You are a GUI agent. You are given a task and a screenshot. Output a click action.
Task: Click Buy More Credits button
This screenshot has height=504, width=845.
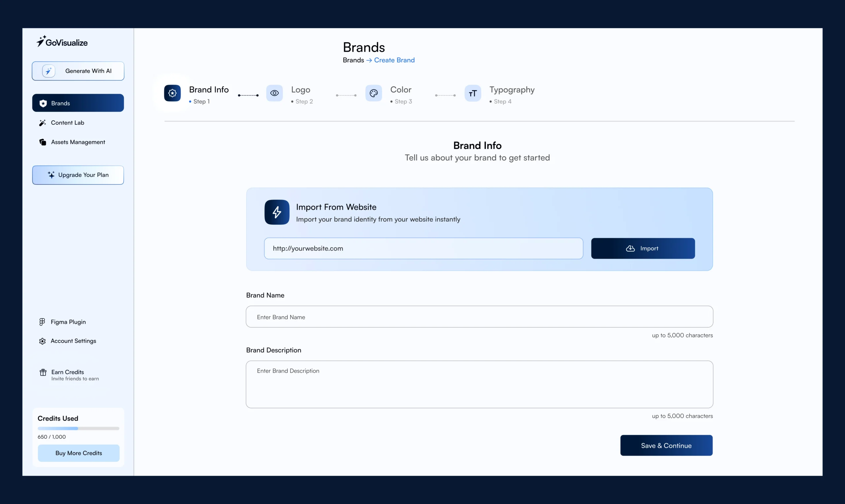coord(79,453)
